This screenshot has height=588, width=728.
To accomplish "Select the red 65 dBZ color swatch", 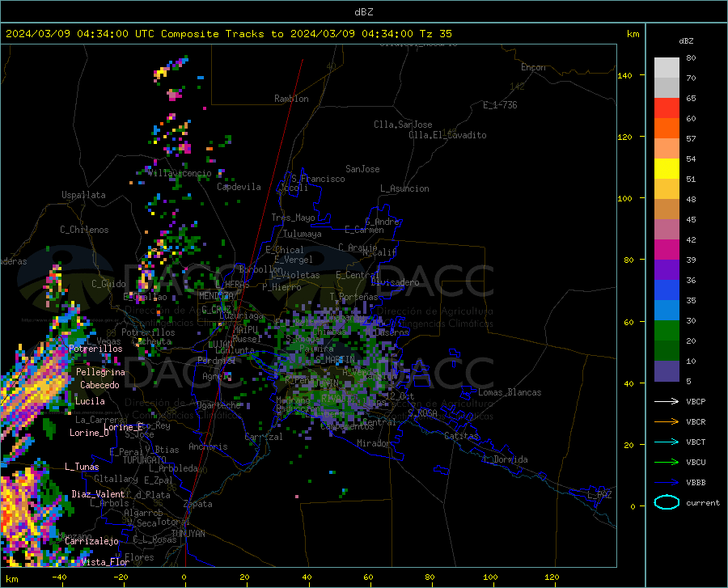I will pos(667,108).
